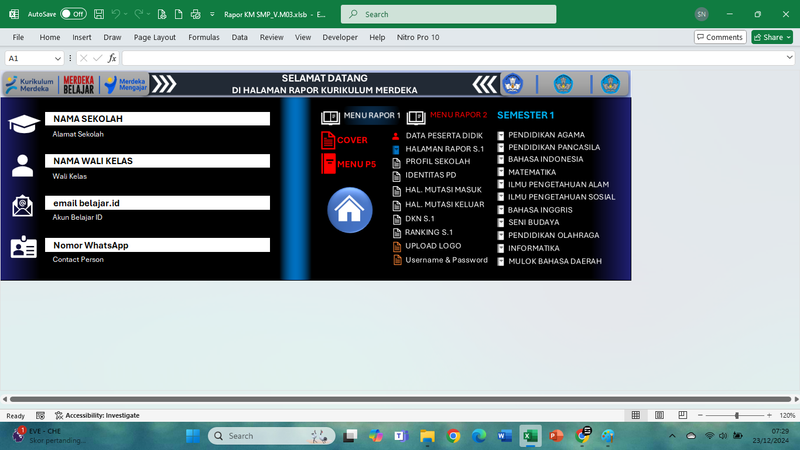Click the email envelope icon
The height and width of the screenshot is (450, 800).
(x=22, y=206)
